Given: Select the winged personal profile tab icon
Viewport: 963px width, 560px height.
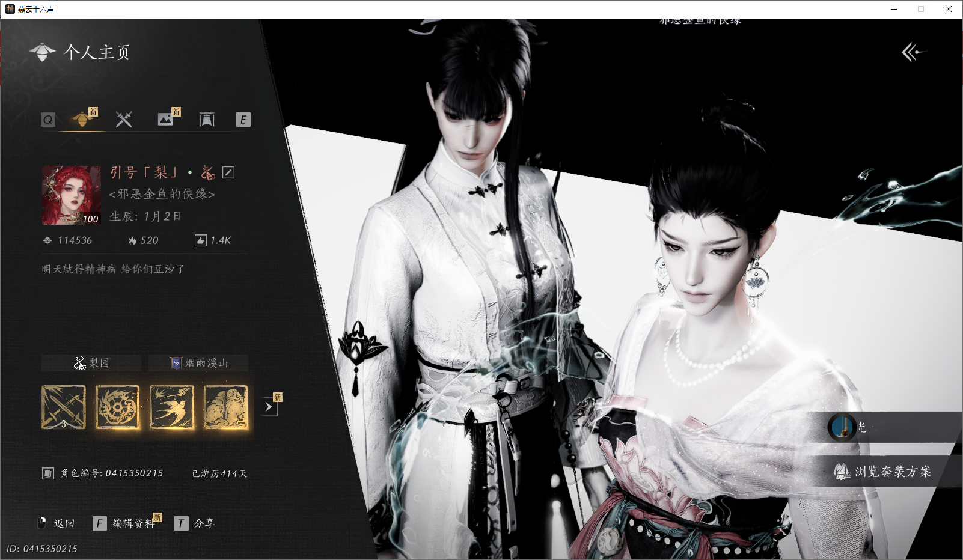Looking at the screenshot, I should pyautogui.click(x=82, y=119).
